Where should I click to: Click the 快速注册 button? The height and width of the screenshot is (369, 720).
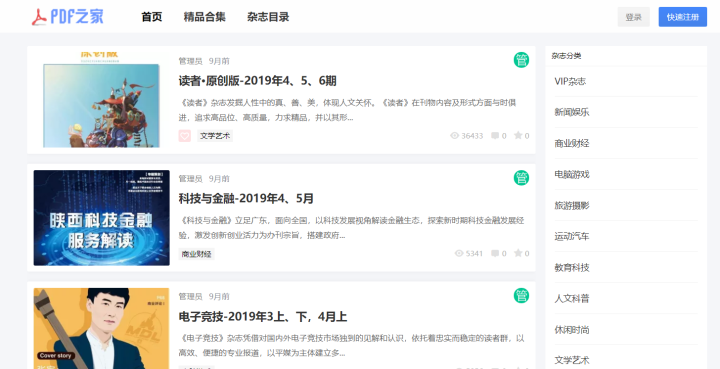point(682,17)
